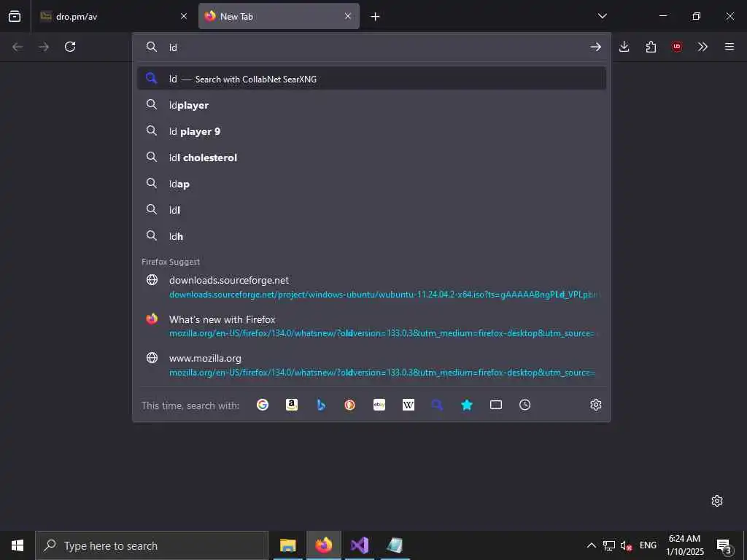The height and width of the screenshot is (560, 747).
Task: Select the 'ldh' search suggestion
Action: click(x=371, y=236)
